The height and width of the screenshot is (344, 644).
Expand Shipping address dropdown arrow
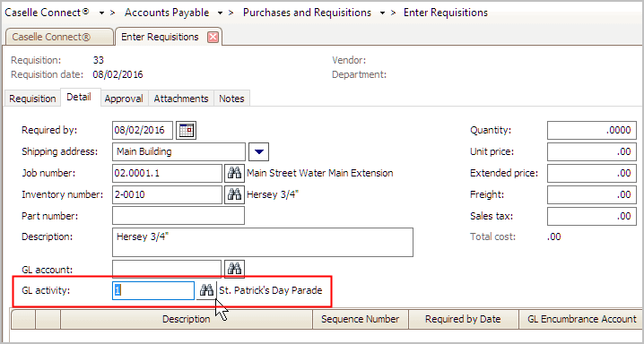258,152
